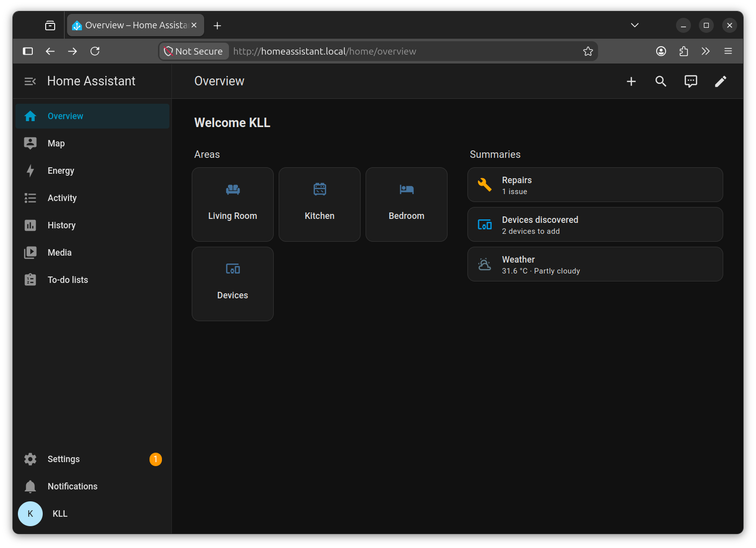Open the Overview dashboard in sidebar
The image size is (756, 548).
[92, 116]
